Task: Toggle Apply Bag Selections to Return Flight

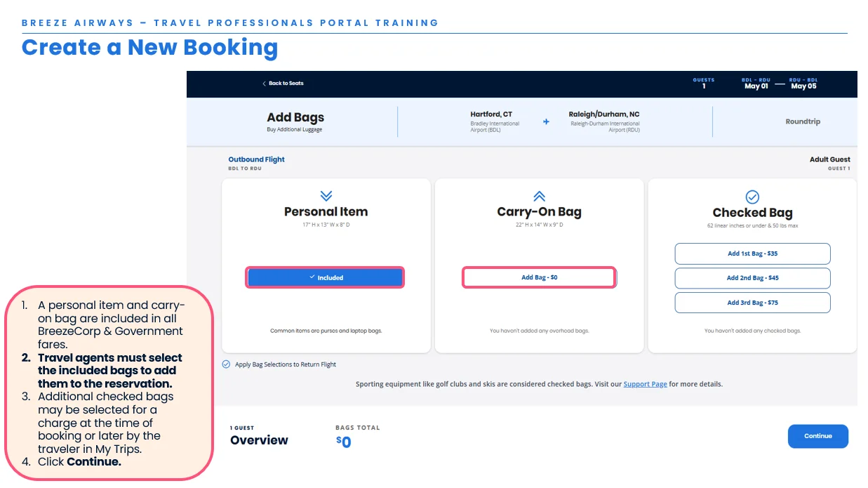Action: [226, 364]
